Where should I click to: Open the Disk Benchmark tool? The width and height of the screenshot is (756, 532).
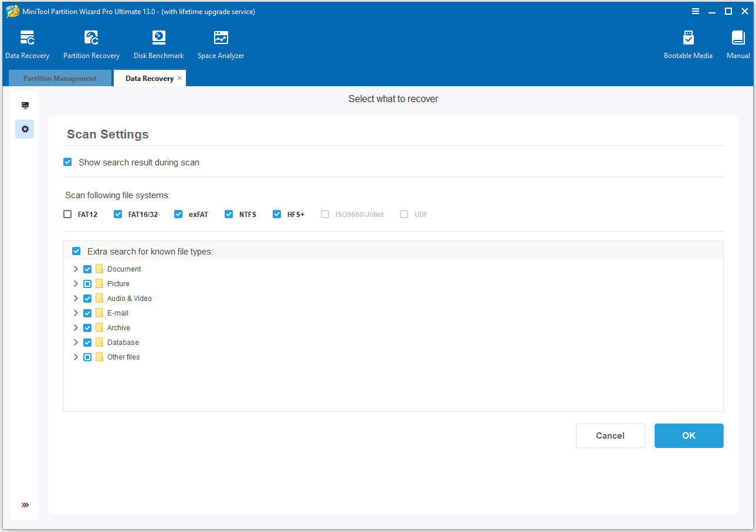click(158, 39)
